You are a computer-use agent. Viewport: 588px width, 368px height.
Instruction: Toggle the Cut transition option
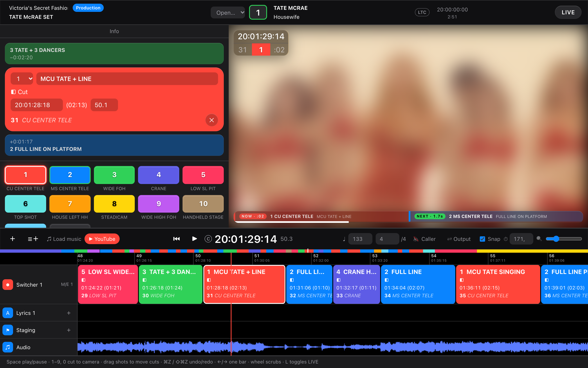pos(19,92)
